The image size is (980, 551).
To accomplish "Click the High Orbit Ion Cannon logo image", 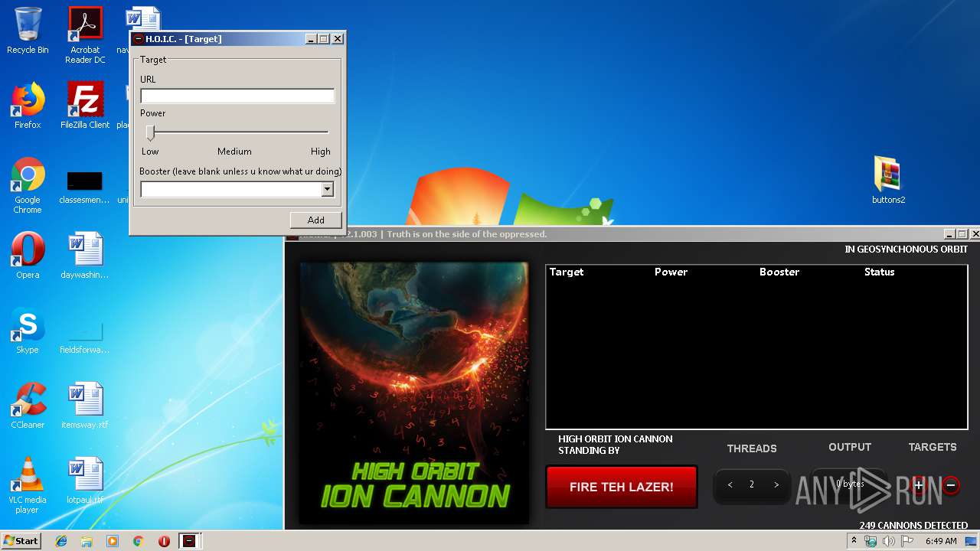I will pyautogui.click(x=413, y=393).
